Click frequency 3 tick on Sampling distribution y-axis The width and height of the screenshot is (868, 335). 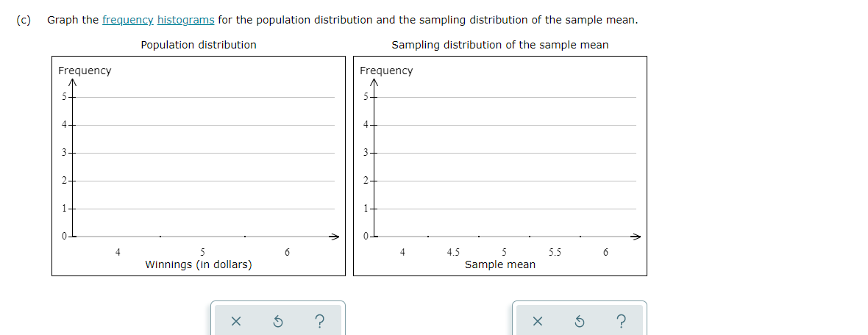tap(366, 153)
